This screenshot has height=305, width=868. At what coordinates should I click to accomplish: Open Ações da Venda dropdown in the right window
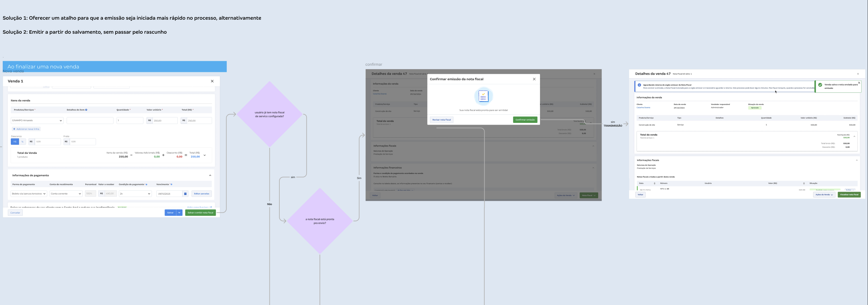pyautogui.click(x=824, y=195)
